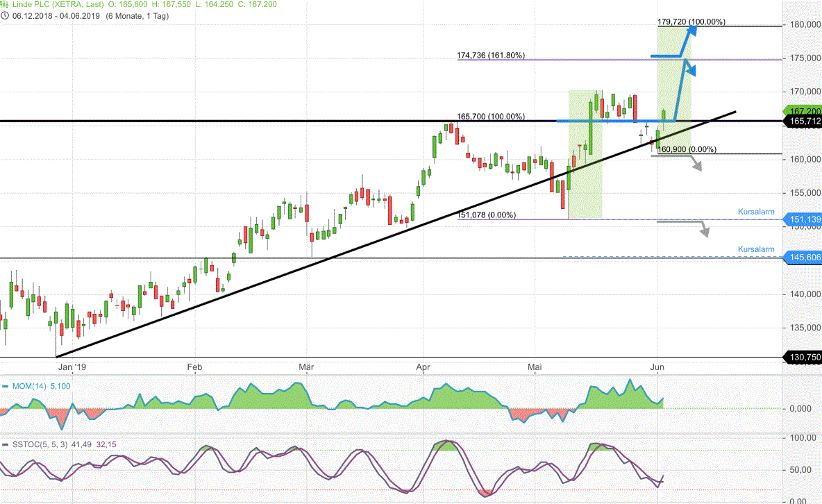Select the Linde PLC (XETRA, Last) title
The image size is (822, 504).
pyautogui.click(x=58, y=4)
